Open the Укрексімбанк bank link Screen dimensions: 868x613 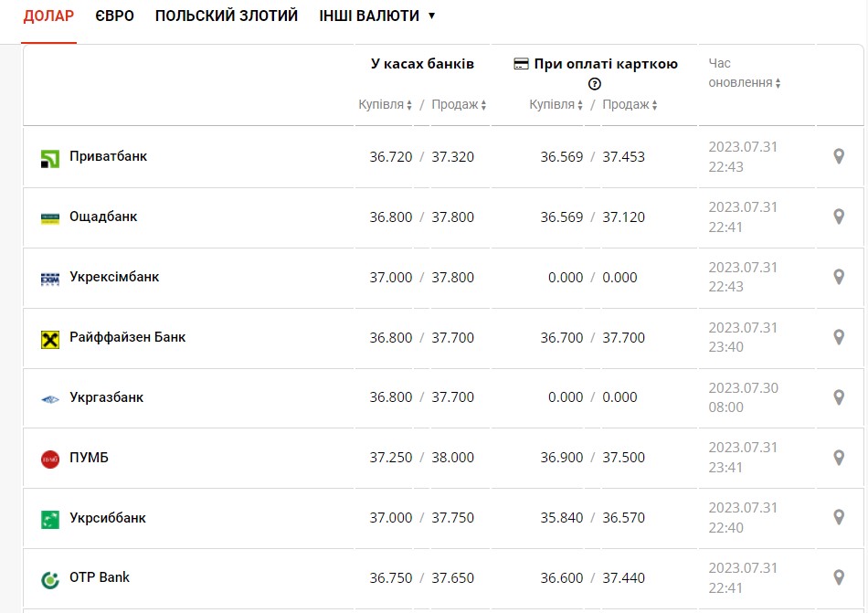[114, 277]
